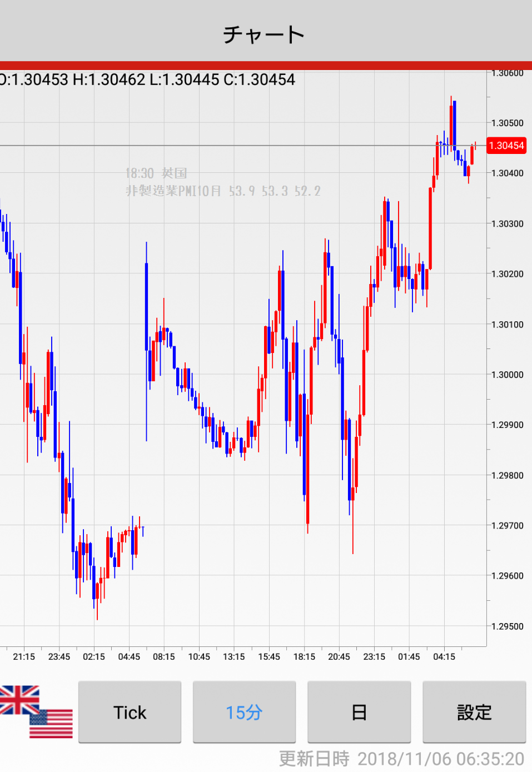Viewport: 532px width, 772px height.
Task: Tap the 21:15 time axis label
Action: pos(24,656)
